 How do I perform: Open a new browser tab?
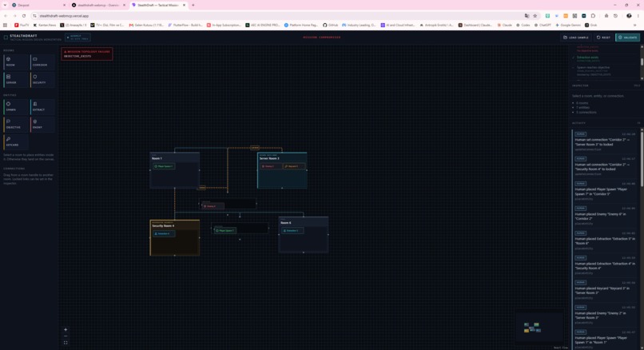(193, 5)
